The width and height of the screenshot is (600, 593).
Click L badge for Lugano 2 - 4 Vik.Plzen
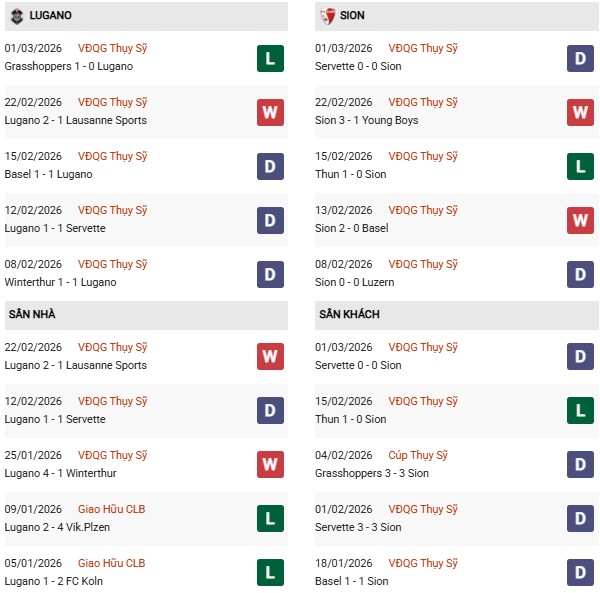coord(270,519)
